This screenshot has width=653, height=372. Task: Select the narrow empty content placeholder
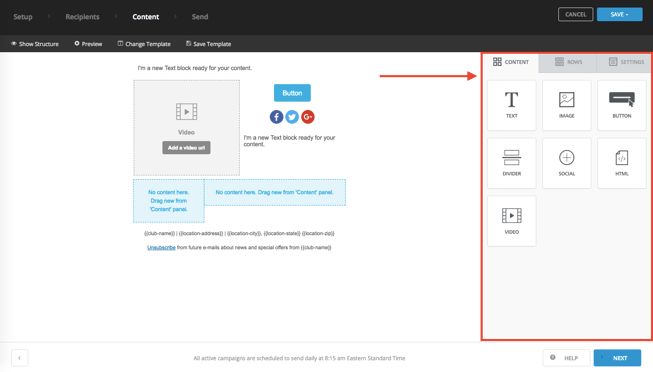[169, 201]
